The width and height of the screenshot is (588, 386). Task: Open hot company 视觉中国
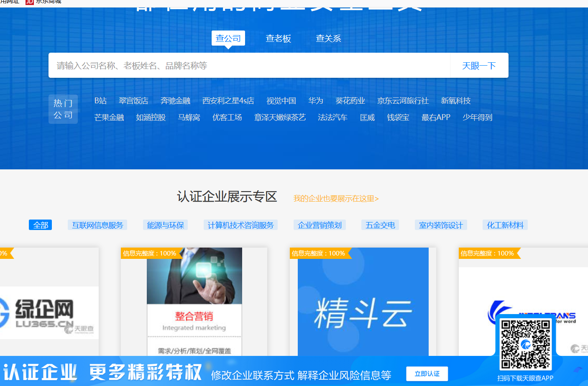click(281, 101)
